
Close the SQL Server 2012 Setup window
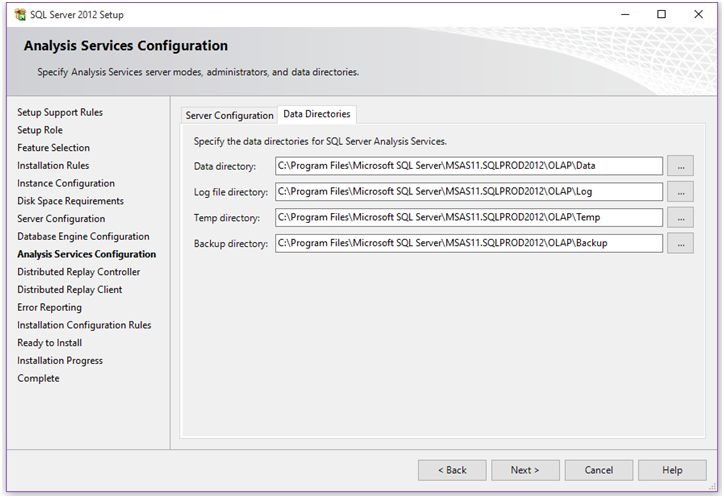698,14
